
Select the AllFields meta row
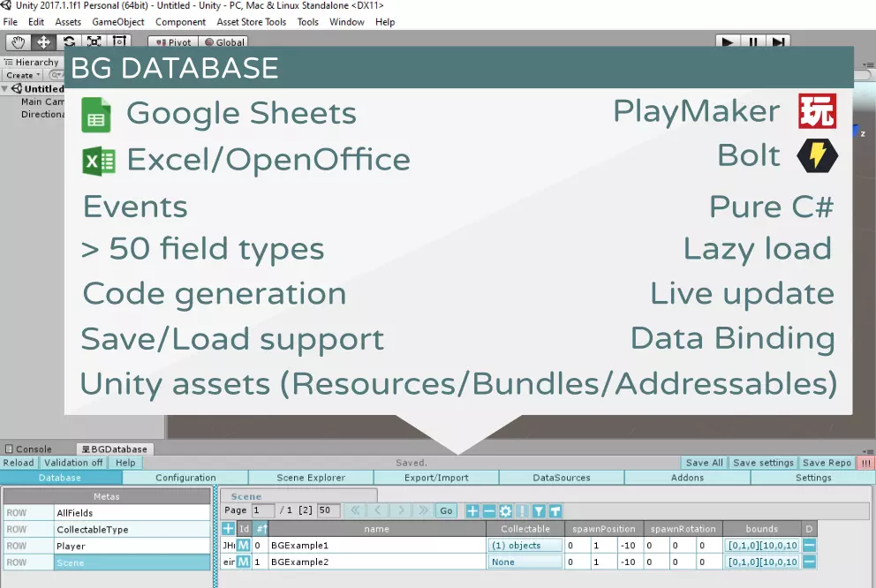(107, 513)
